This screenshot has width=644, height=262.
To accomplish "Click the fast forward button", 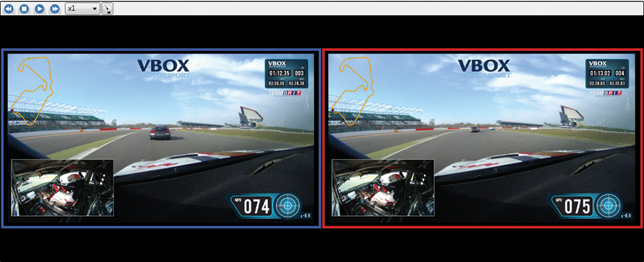I will pyautogui.click(x=54, y=8).
